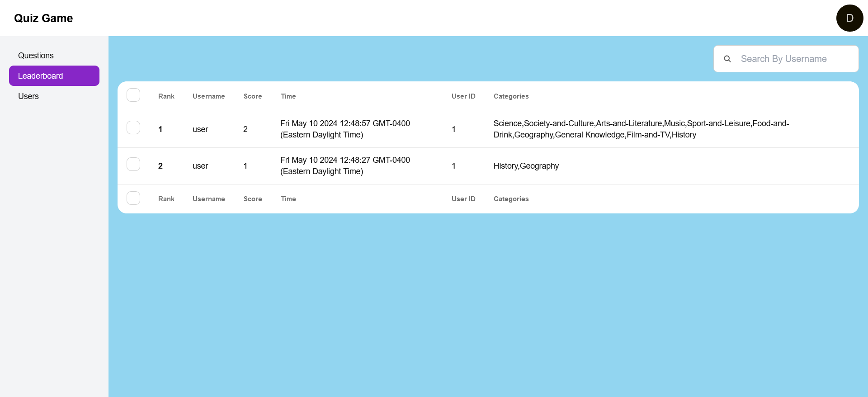868x397 pixels.
Task: Sort by the Username column header
Action: coord(208,96)
